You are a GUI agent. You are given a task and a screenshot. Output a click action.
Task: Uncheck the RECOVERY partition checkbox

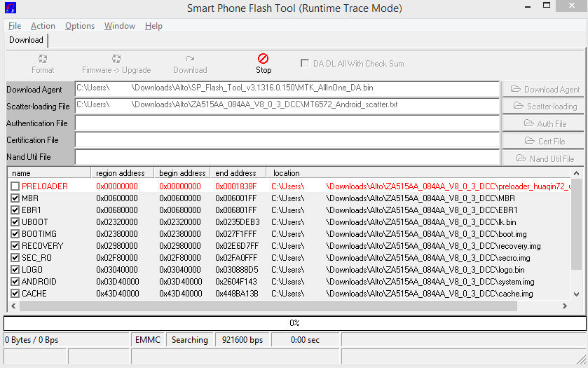tap(15, 246)
